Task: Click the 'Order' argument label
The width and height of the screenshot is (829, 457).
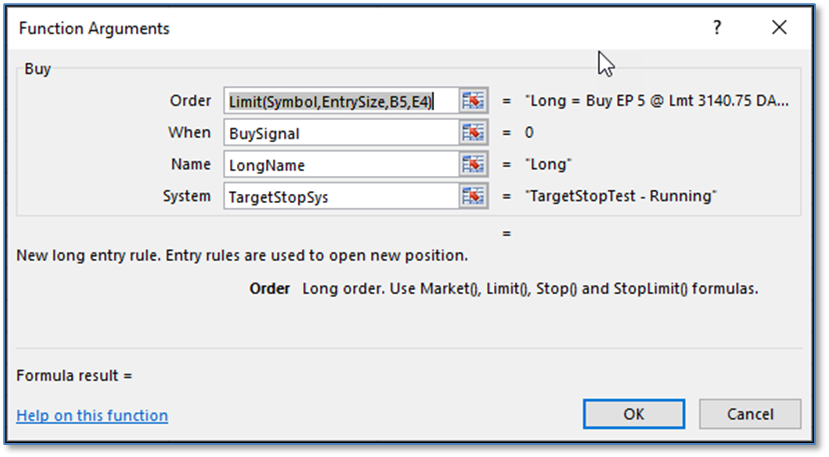Action: pos(190,101)
